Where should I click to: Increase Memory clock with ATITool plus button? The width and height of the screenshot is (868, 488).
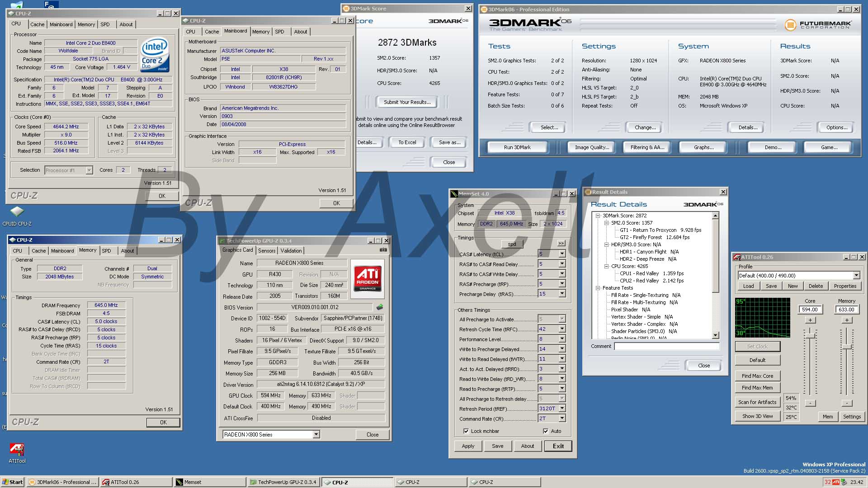pyautogui.click(x=847, y=320)
